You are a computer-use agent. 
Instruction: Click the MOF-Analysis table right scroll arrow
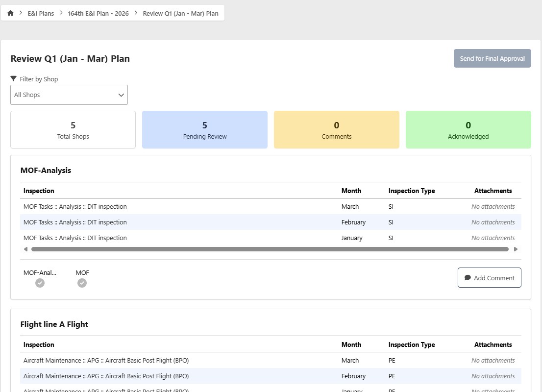point(516,249)
